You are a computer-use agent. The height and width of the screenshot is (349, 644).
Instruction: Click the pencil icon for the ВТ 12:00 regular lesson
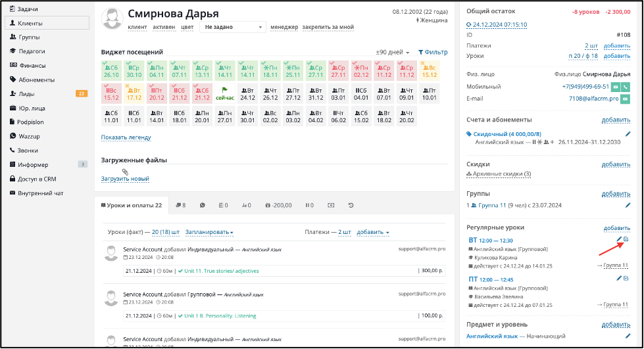click(x=619, y=239)
